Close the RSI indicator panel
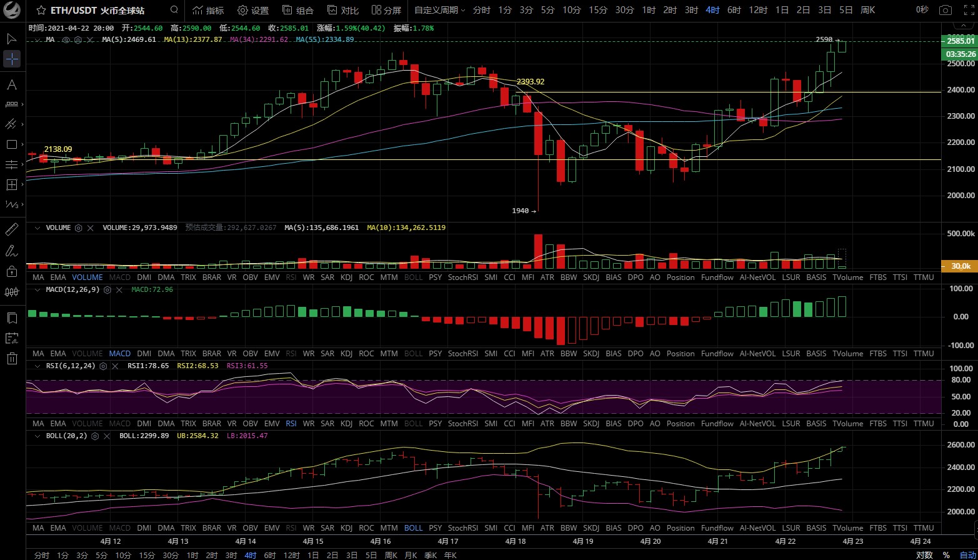Viewport: 978px width, 560px height. [x=114, y=366]
